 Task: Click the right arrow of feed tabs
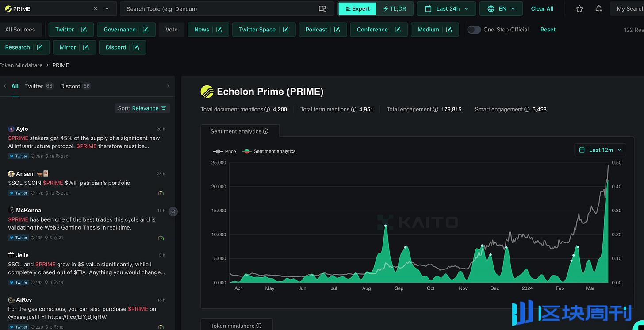[168, 86]
